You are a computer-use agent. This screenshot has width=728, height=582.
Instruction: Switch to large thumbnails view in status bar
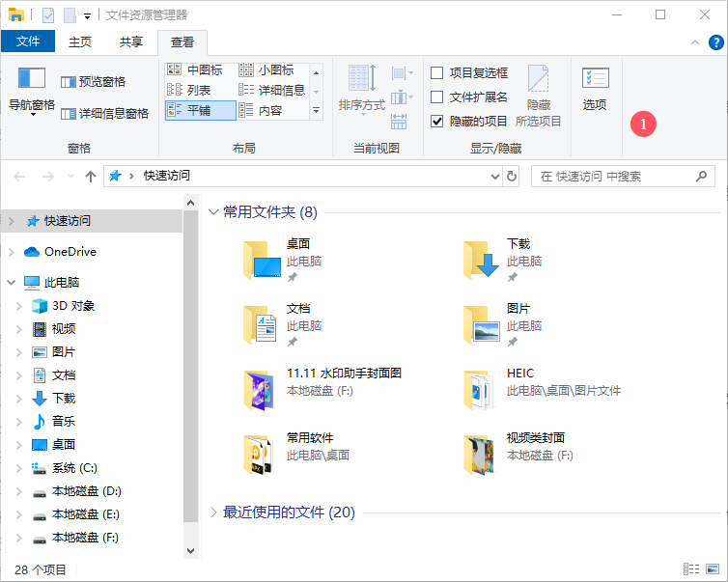tap(713, 569)
